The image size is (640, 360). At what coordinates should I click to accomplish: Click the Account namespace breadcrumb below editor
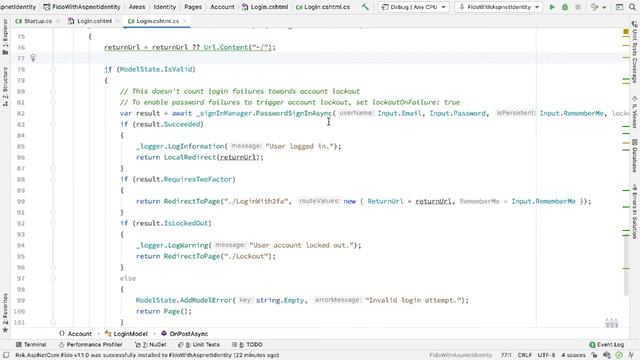76,333
